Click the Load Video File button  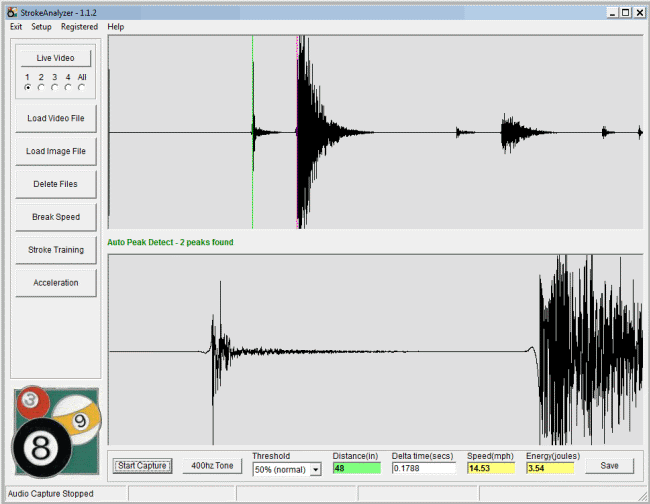tap(55, 119)
